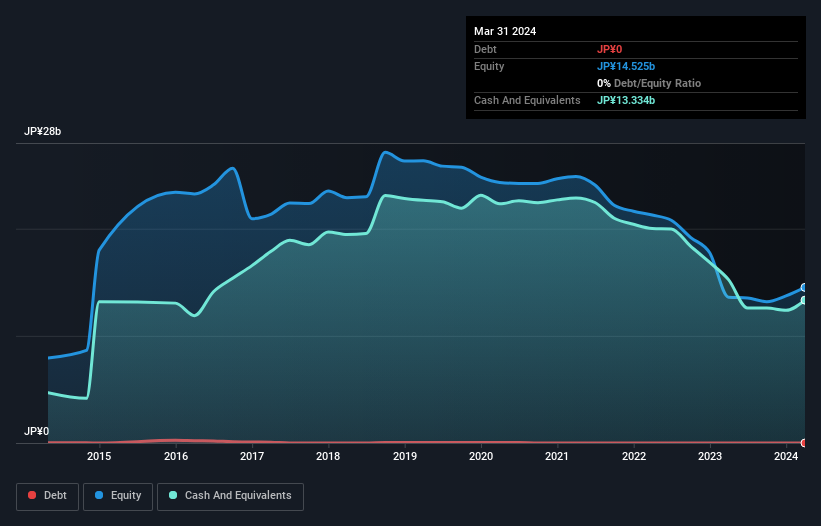Click the 2023 x-axis label

pos(710,456)
